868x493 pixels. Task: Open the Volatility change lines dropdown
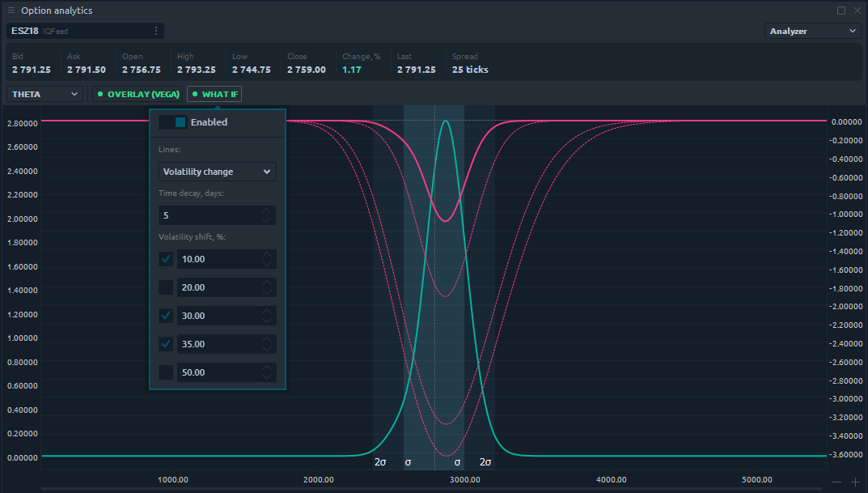pos(218,172)
